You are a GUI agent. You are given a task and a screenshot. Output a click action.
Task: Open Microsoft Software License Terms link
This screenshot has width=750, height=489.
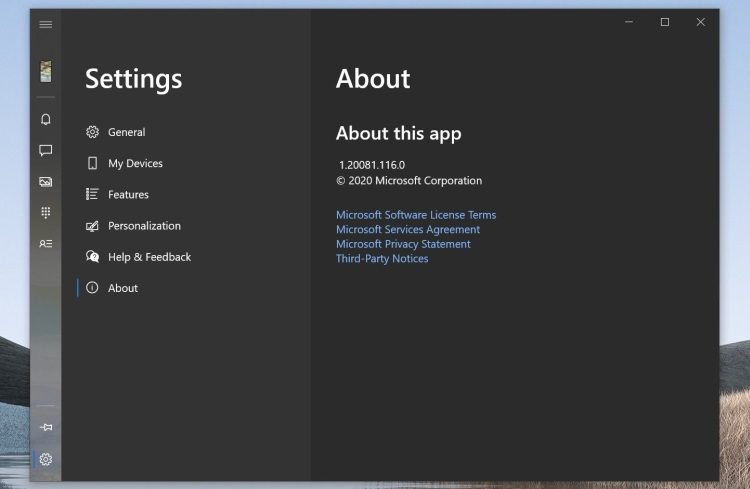(x=415, y=215)
